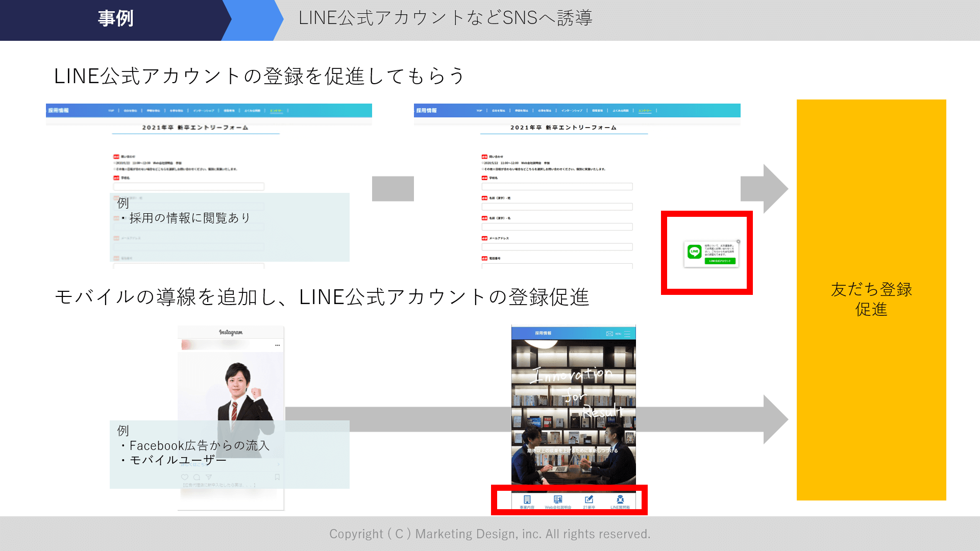This screenshot has width=980, height=551.
Task: Open the Instagram post three-dot menu
Action: tap(277, 345)
